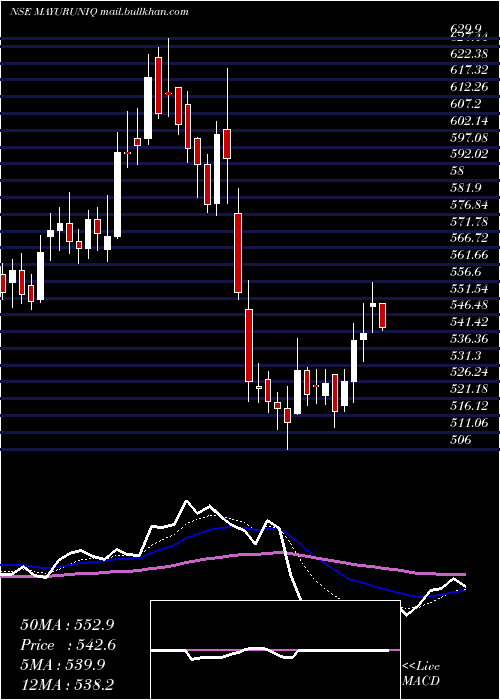Click the 597.08 price axis label
500x700 pixels.
coord(469,138)
